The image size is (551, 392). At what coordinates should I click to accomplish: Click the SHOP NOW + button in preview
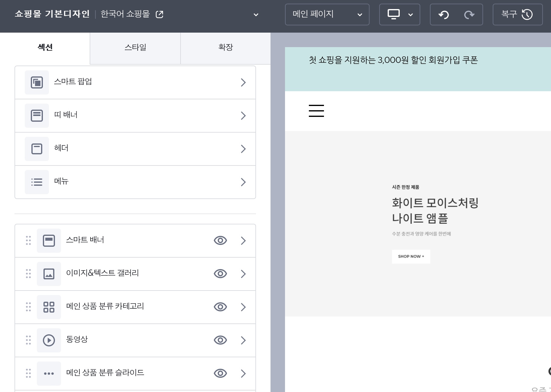(411, 256)
